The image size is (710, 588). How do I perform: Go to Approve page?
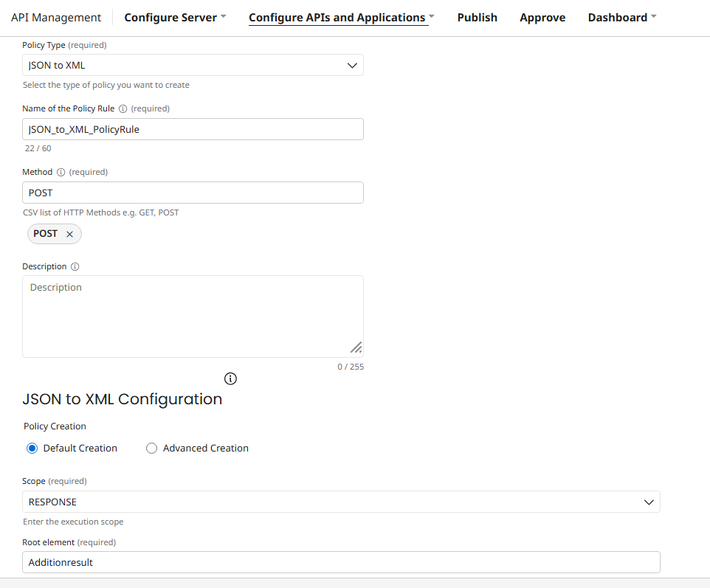click(x=542, y=18)
